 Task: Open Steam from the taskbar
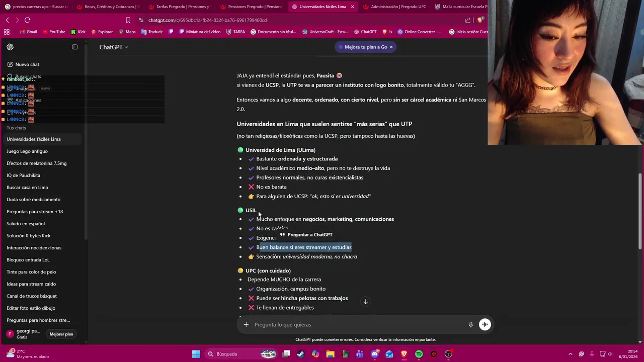(x=300, y=354)
